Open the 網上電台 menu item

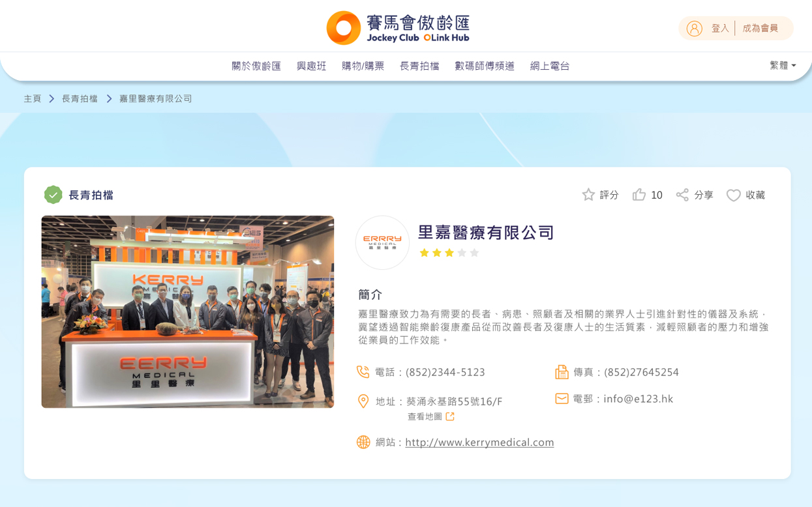point(550,66)
